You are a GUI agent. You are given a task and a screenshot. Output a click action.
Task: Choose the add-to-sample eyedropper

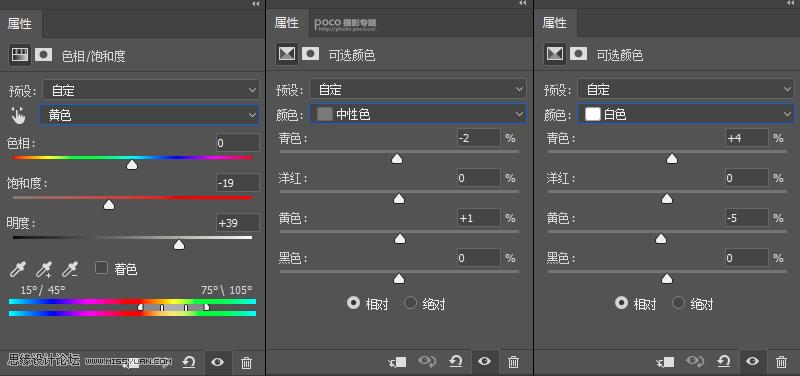click(x=44, y=268)
